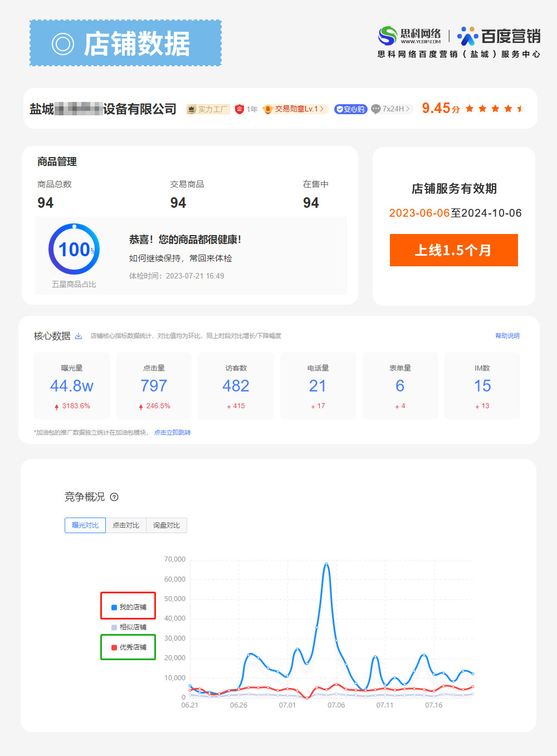557x756 pixels.
Task: Click the 100% five-star product gauge
Action: pos(74,249)
